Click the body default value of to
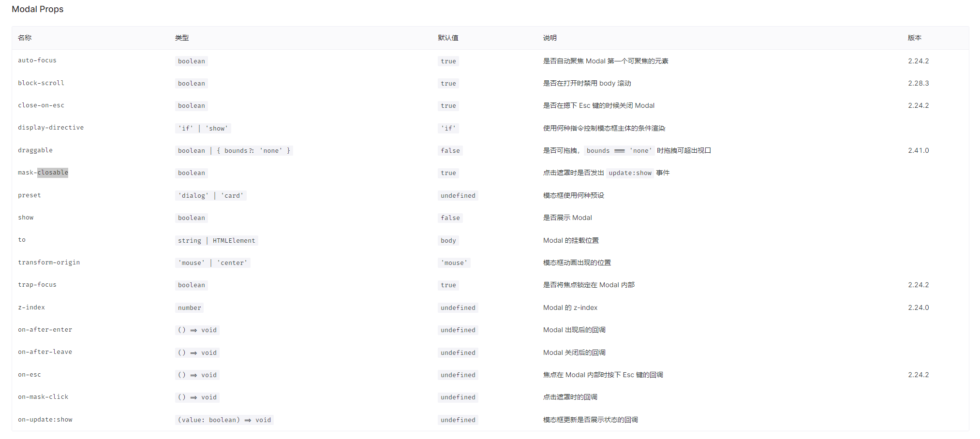The height and width of the screenshot is (439, 980). [448, 240]
